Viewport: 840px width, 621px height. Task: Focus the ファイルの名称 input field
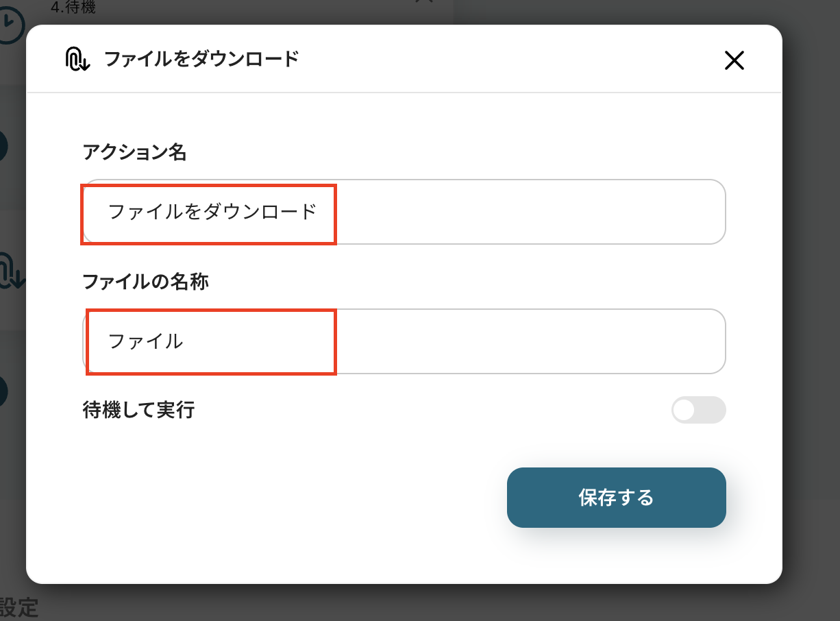[x=404, y=341]
